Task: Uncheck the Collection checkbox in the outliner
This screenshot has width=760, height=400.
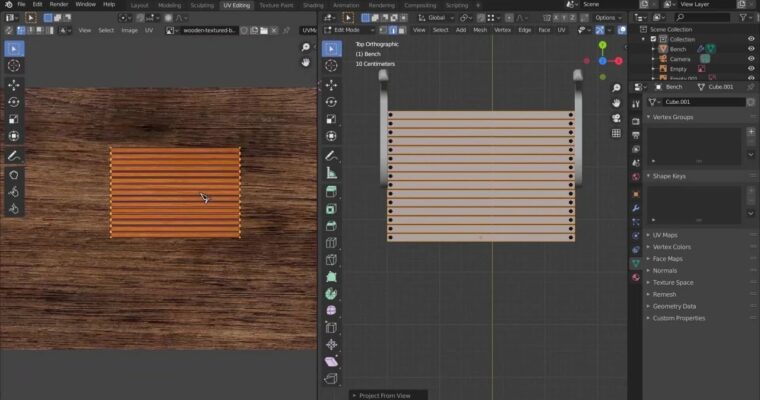Action: point(653,39)
